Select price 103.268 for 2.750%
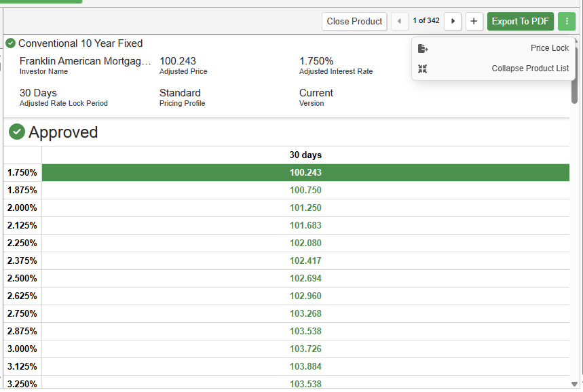The width and height of the screenshot is (583, 392). (305, 313)
